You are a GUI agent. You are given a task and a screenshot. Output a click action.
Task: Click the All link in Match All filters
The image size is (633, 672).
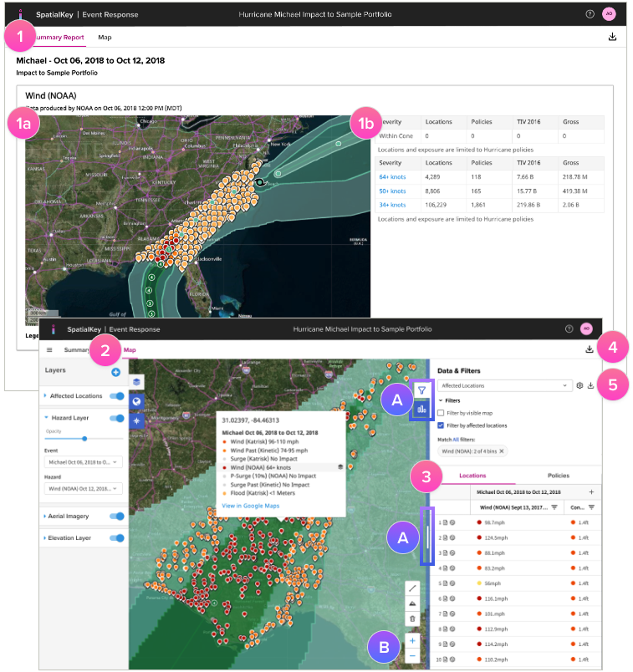point(456,440)
